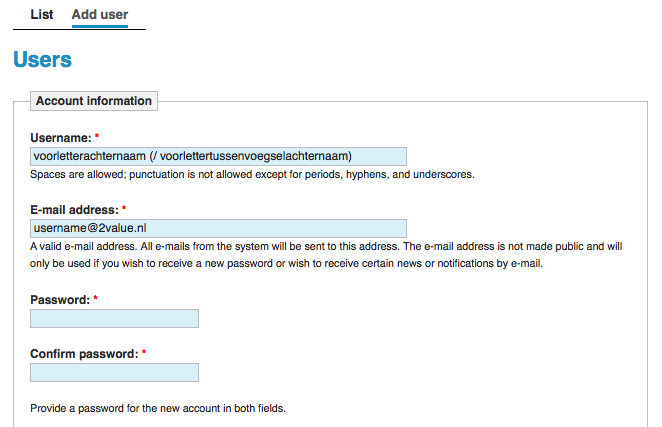Image resolution: width=662 pixels, height=427 pixels.
Task: Click the required asterisk next to E-mail address
Action: click(124, 208)
